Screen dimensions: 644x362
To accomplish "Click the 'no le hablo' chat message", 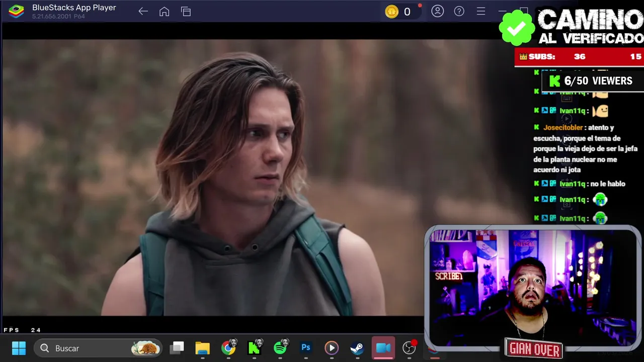I will [608, 184].
